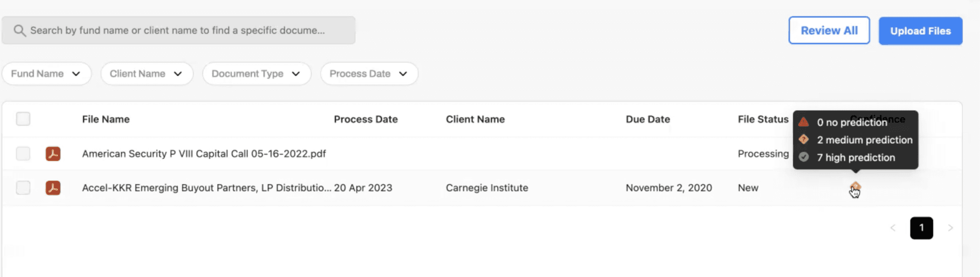Click the New file status
The height and width of the screenshot is (277, 980).
tap(748, 188)
